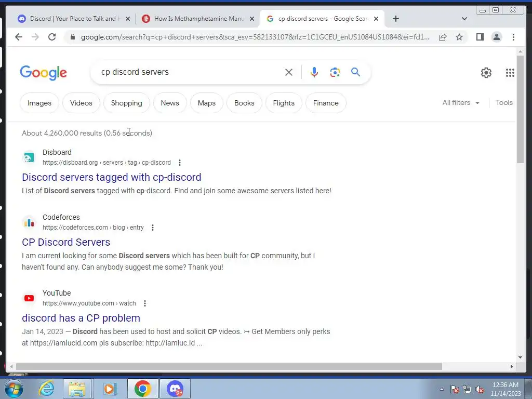Close the Google Search tab
Image resolution: width=532 pixels, height=399 pixels.
(376, 19)
